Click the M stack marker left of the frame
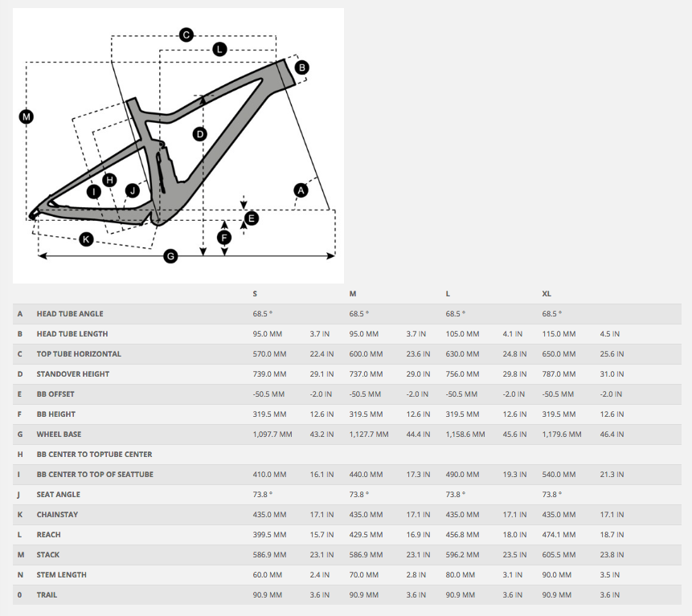 (x=27, y=116)
